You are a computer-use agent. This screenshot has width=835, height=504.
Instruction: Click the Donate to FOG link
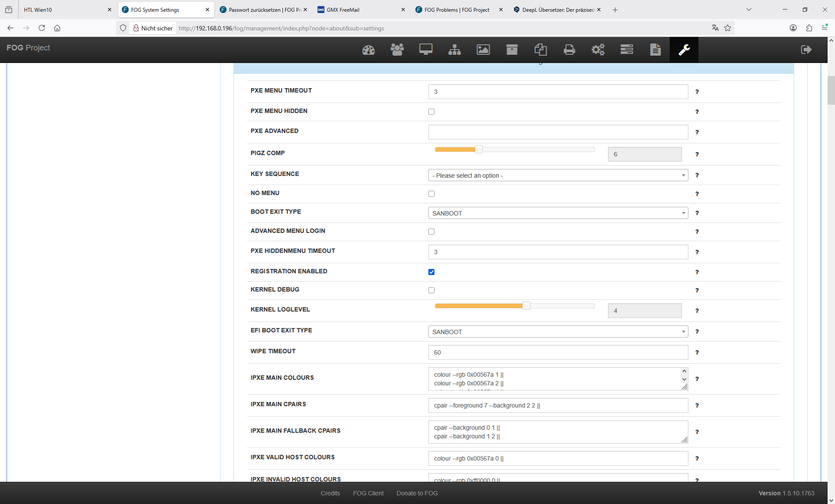click(417, 493)
